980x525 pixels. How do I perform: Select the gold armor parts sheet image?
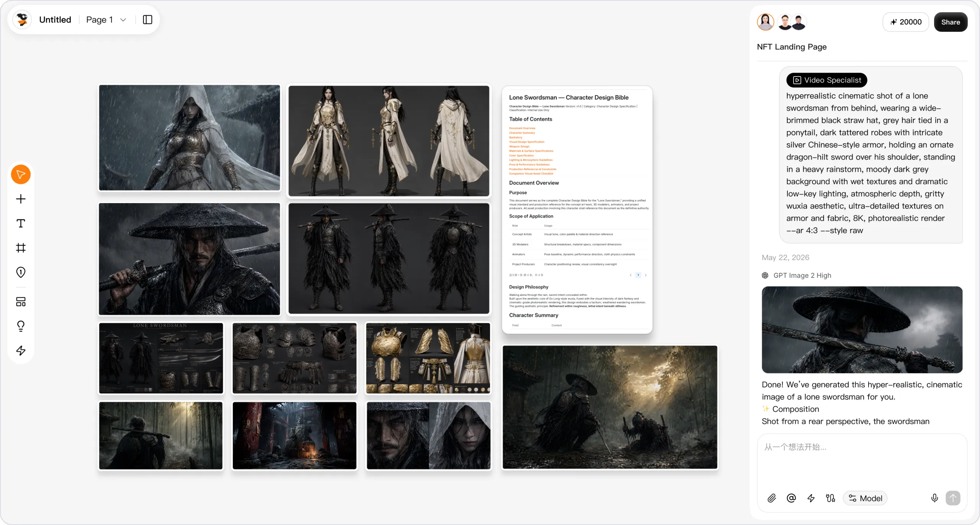[428, 358]
